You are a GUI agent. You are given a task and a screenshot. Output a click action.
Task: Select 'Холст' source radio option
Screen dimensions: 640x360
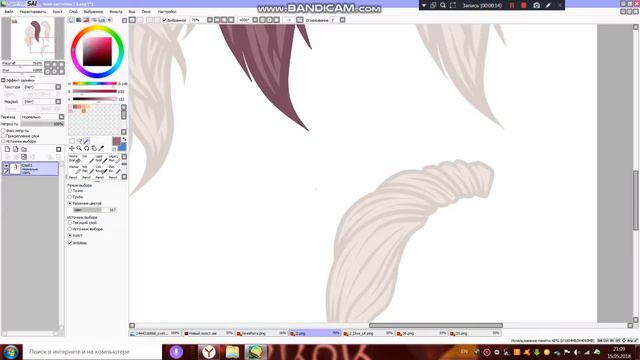(70, 236)
